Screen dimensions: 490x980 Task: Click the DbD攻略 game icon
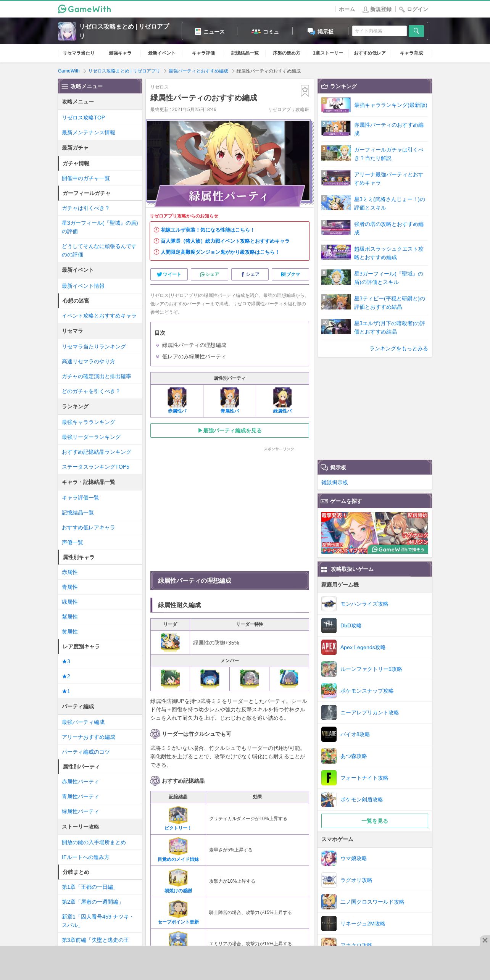(329, 625)
